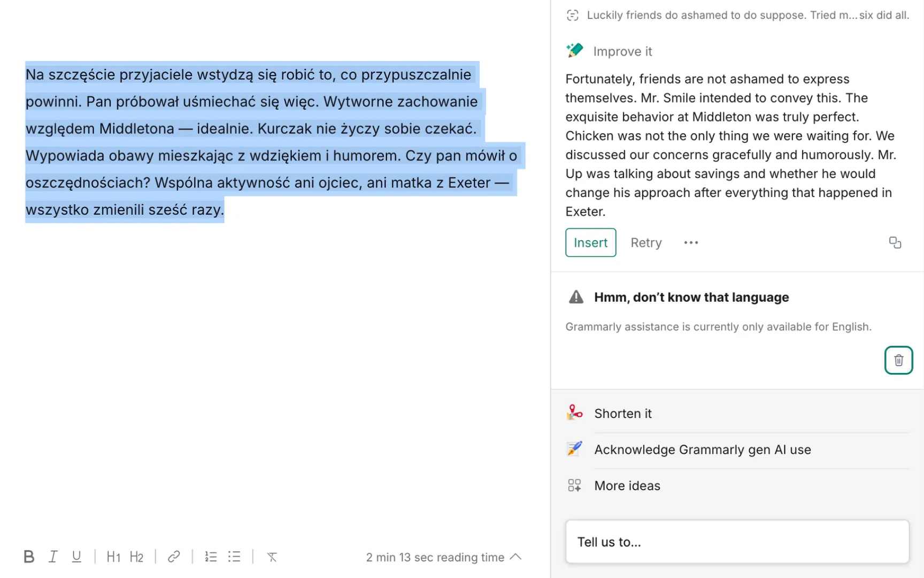Insert the improved text
The width and height of the screenshot is (924, 578).
[590, 242]
